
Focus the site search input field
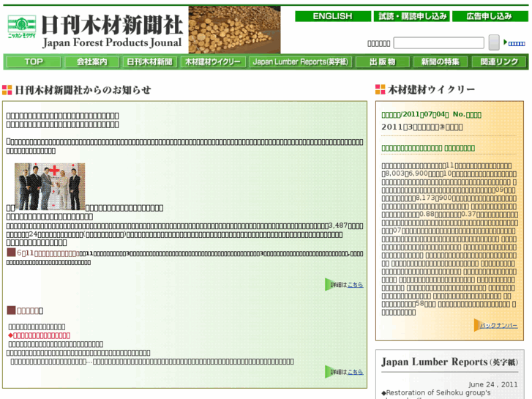click(x=438, y=43)
